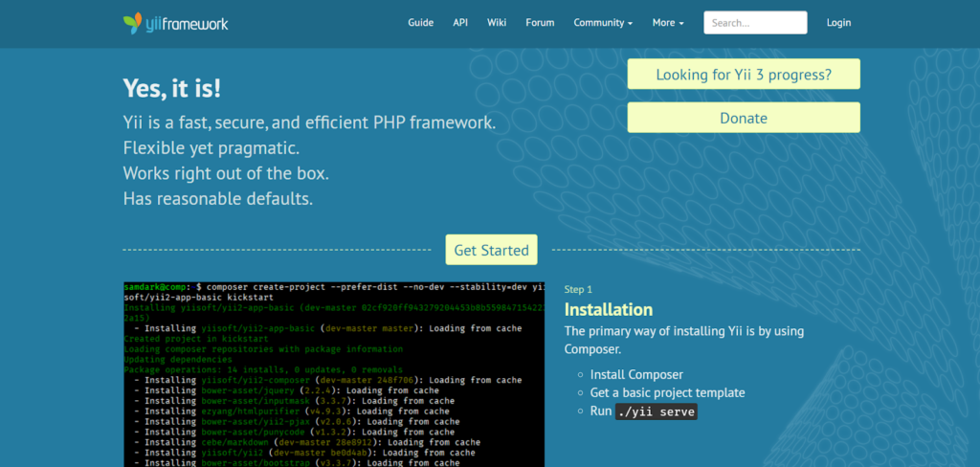
Task: Click the 'Yes, it is!' headline
Action: [172, 88]
